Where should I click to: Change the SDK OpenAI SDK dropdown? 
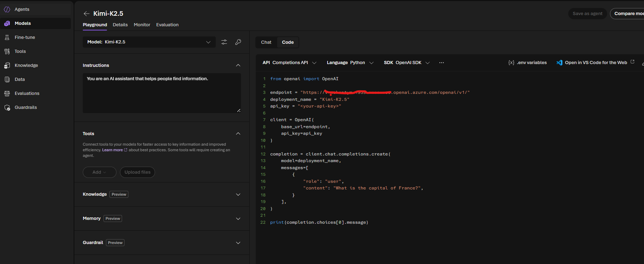pos(407,63)
